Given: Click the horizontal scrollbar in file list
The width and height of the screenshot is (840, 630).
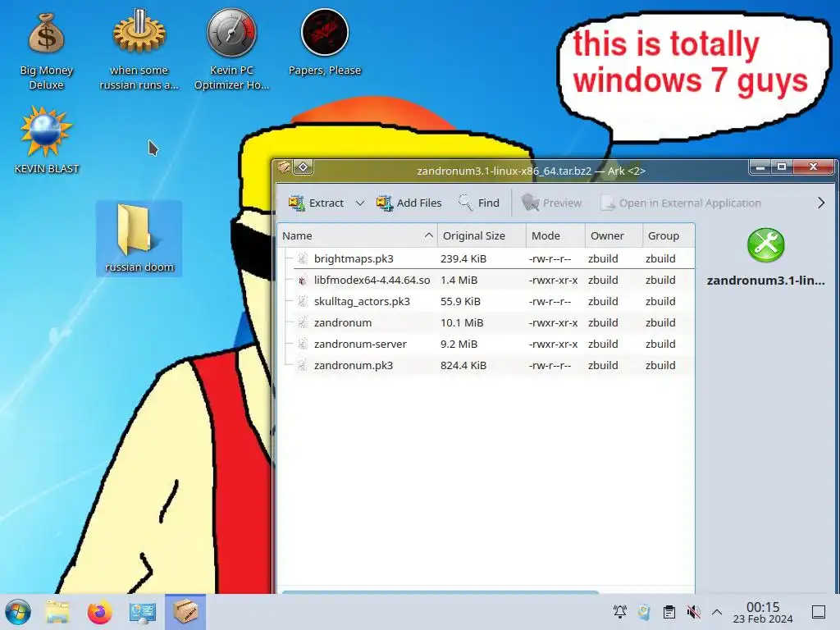Looking at the screenshot, I should point(440,591).
